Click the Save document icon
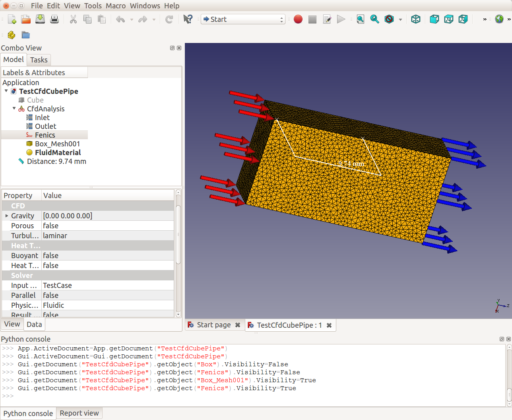 40,19
